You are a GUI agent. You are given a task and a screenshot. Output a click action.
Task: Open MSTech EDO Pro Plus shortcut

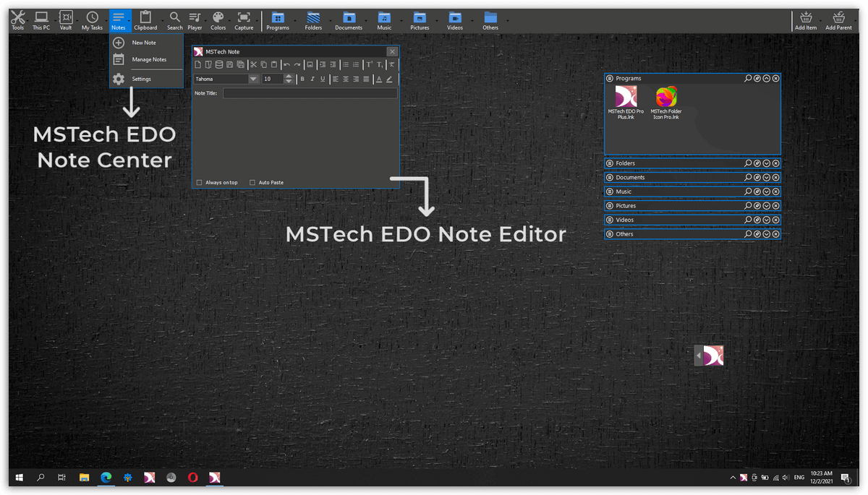[626, 103]
